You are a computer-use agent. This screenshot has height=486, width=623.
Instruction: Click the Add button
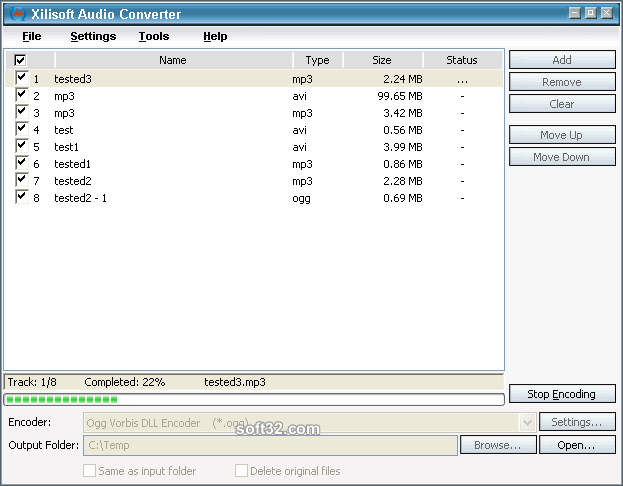562,60
